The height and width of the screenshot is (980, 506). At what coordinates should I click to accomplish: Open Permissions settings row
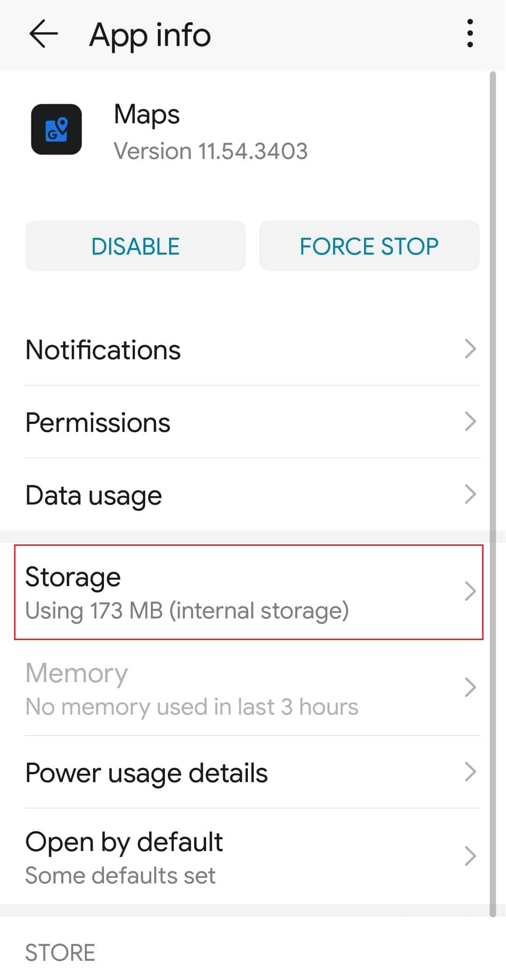253,422
